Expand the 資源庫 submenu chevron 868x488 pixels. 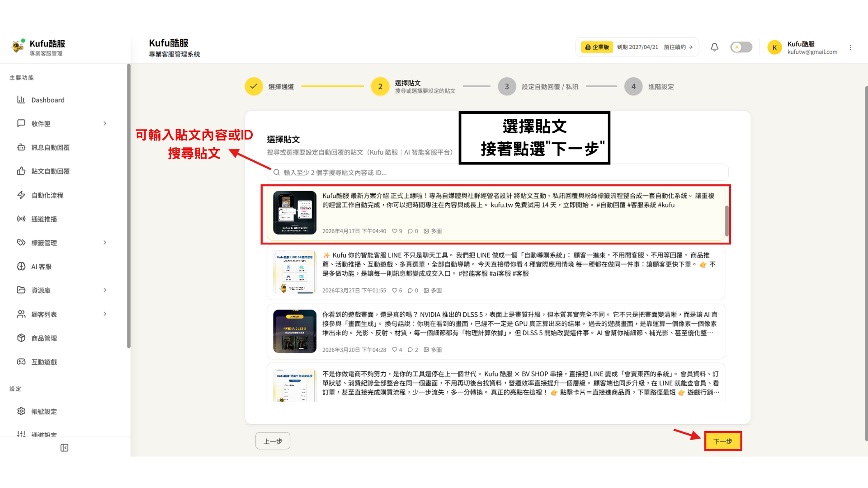tap(105, 290)
